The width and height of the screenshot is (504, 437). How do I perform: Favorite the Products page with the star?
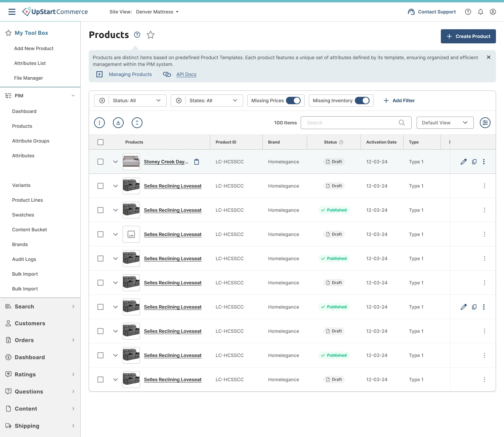click(151, 35)
